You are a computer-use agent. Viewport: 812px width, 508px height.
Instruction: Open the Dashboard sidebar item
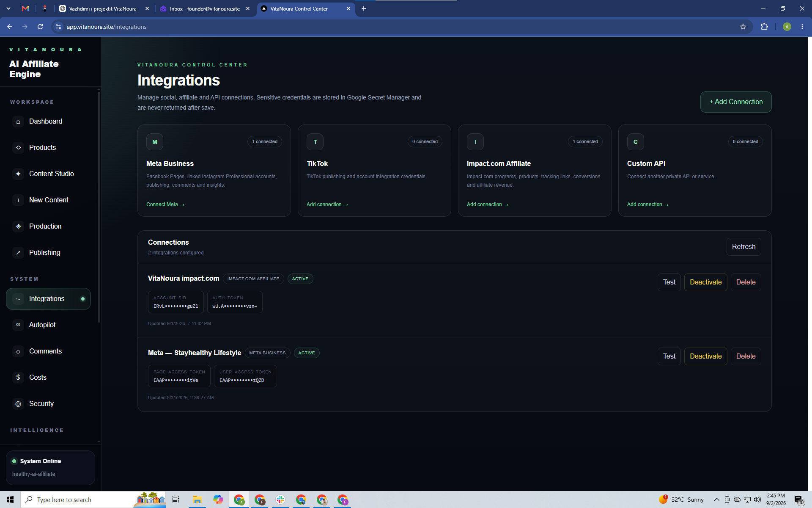click(x=48, y=121)
